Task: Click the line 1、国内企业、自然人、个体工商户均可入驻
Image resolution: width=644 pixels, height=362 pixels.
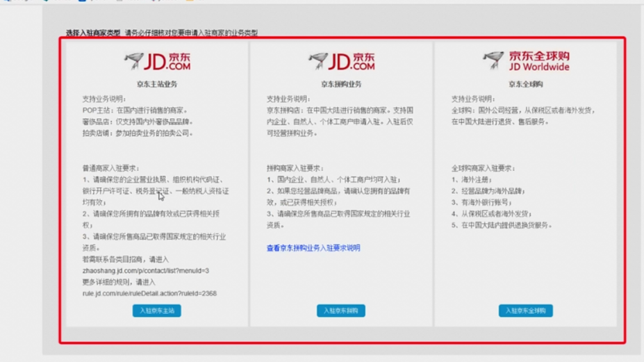Action: tap(334, 179)
